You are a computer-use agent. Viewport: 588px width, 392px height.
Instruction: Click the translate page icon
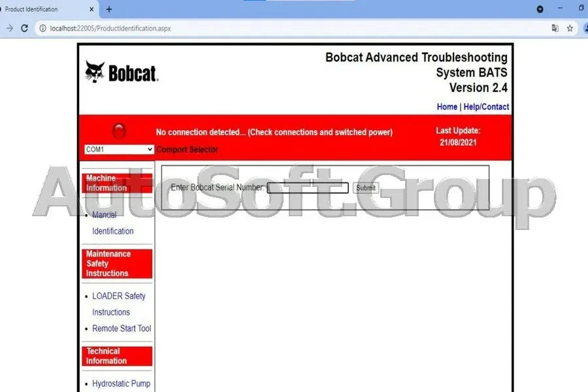click(x=555, y=28)
